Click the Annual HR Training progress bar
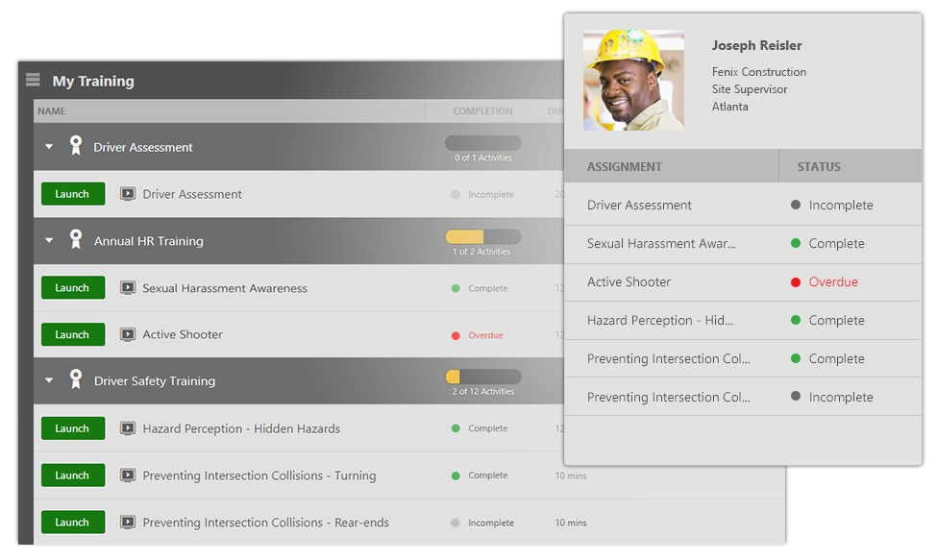Viewport: 937px width, 560px height. tap(482, 235)
